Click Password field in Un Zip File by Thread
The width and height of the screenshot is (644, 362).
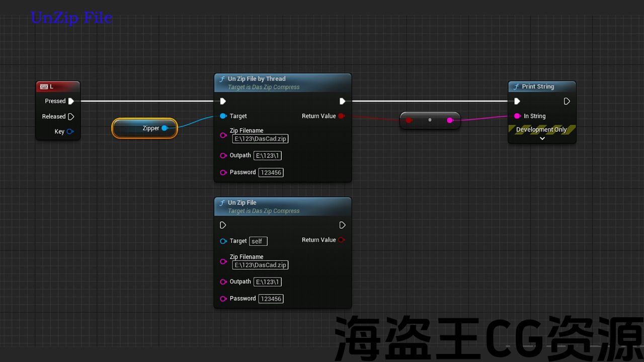[271, 172]
